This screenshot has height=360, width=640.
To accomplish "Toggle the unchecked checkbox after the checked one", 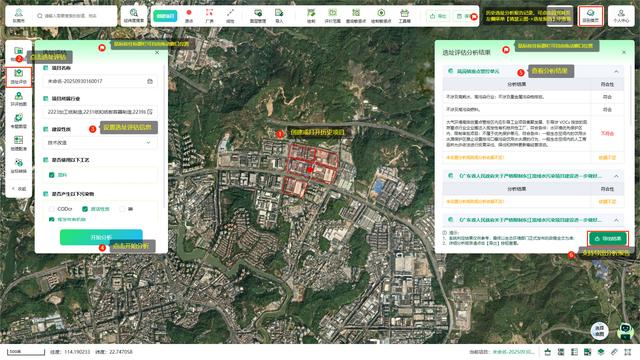I will 122,209.
